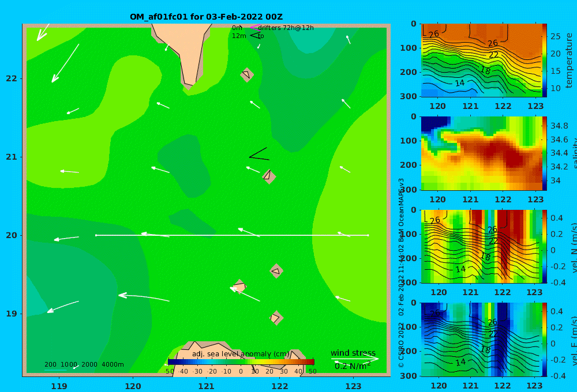Click the small island diamond near 19N 122E
577x392 pixels.
(x=276, y=318)
